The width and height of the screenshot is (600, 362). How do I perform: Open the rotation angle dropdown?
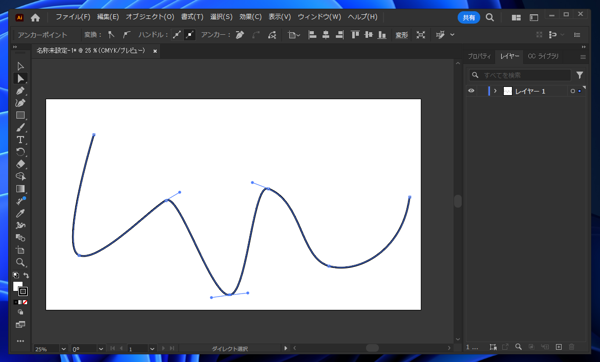click(x=101, y=349)
